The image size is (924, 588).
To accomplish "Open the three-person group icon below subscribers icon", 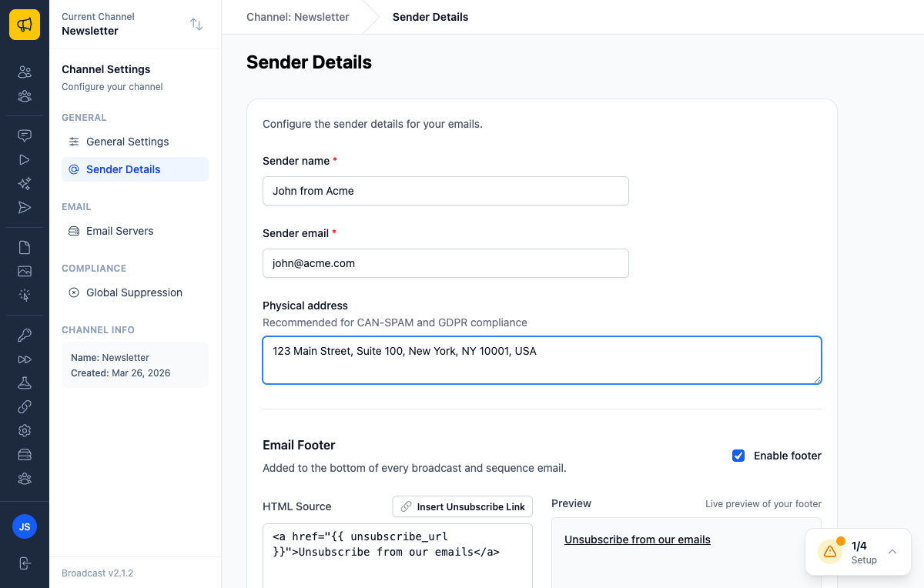I will [25, 96].
